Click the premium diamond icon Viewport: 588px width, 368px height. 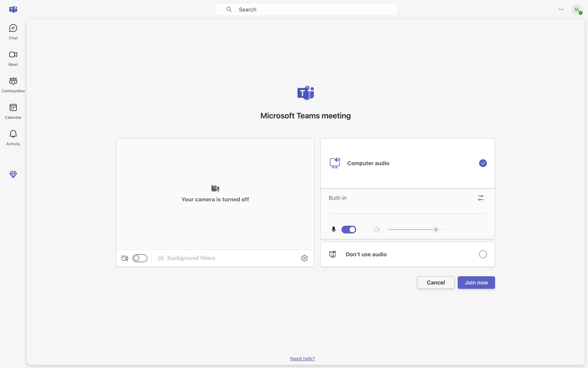(13, 174)
